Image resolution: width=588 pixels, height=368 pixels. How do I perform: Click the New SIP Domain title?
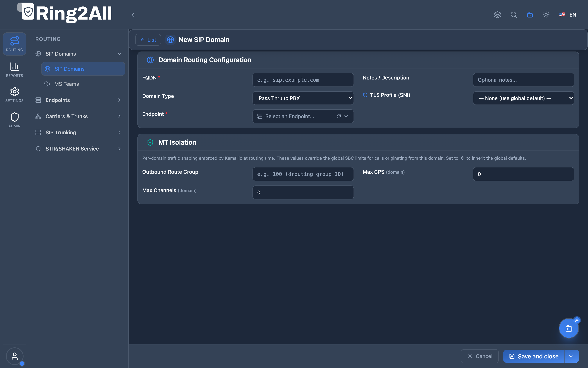coord(204,40)
